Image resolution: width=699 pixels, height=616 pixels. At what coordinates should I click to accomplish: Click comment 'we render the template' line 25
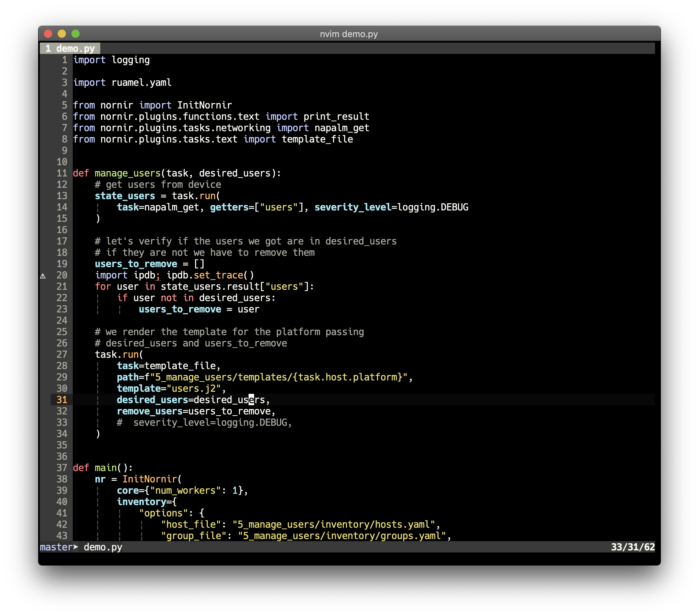229,332
